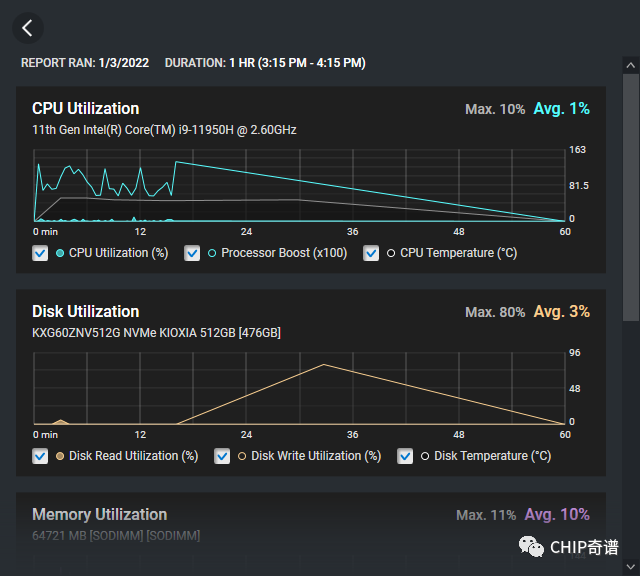Click the Disk Avg. 3% value
Image resolution: width=640 pixels, height=576 pixels.
[x=561, y=311]
